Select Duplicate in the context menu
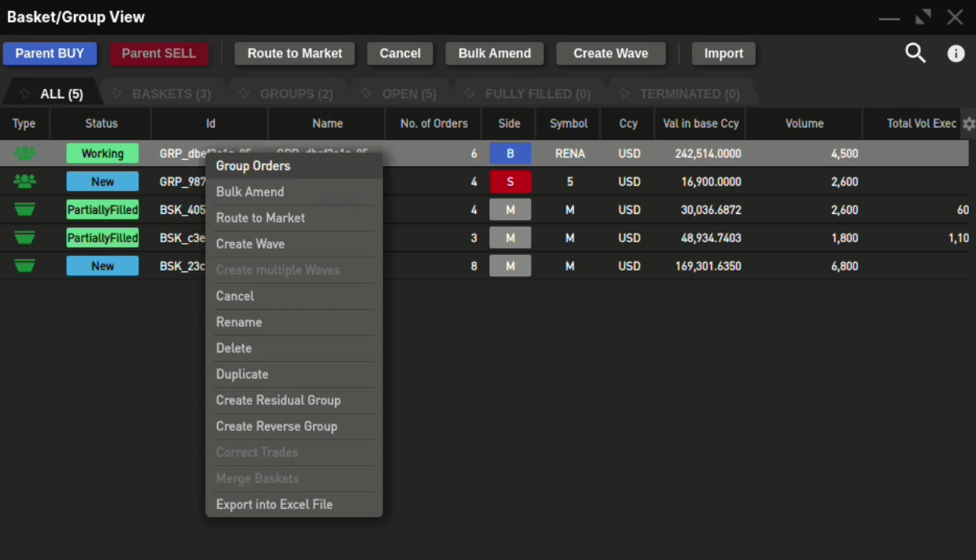Image resolution: width=976 pixels, height=560 pixels. coord(242,374)
